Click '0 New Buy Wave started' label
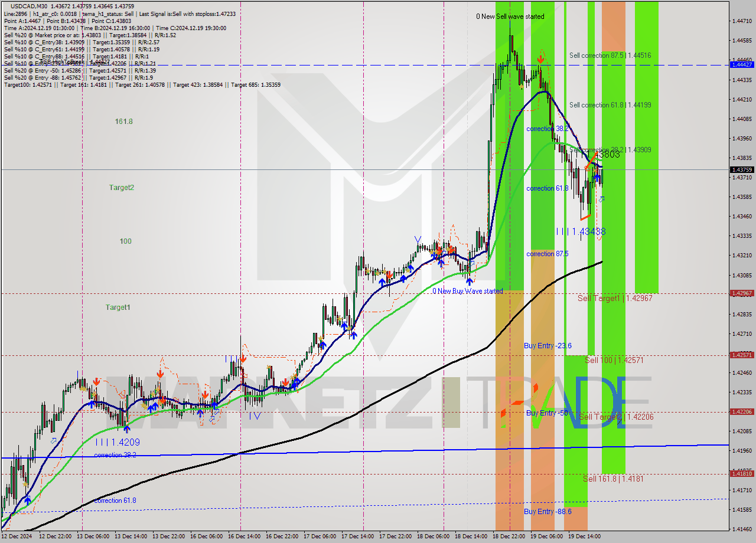 point(468,291)
